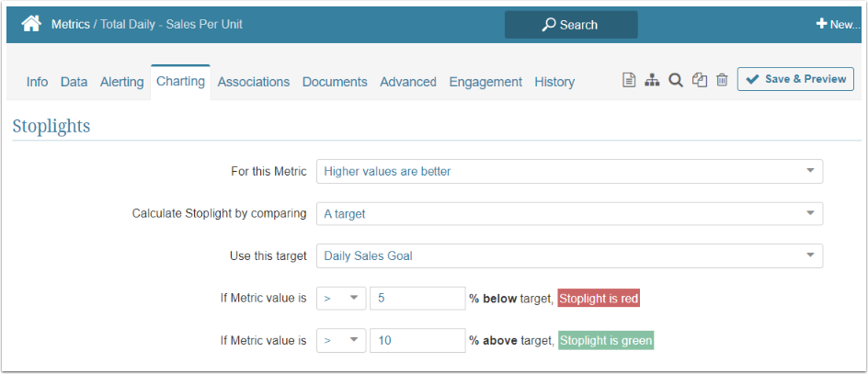
Task: Open operator dropdown for below-target rule
Action: (340, 299)
